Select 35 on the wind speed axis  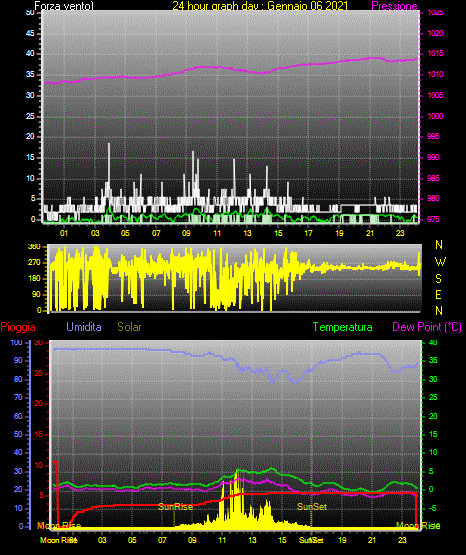click(30, 74)
